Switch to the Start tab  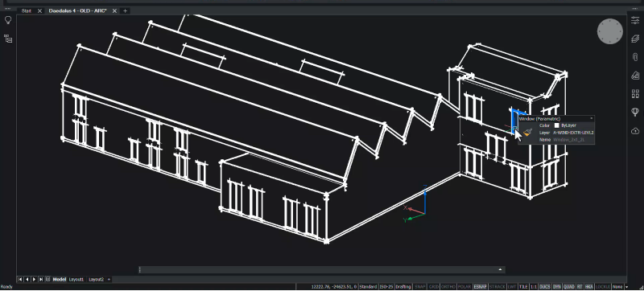pyautogui.click(x=27, y=10)
